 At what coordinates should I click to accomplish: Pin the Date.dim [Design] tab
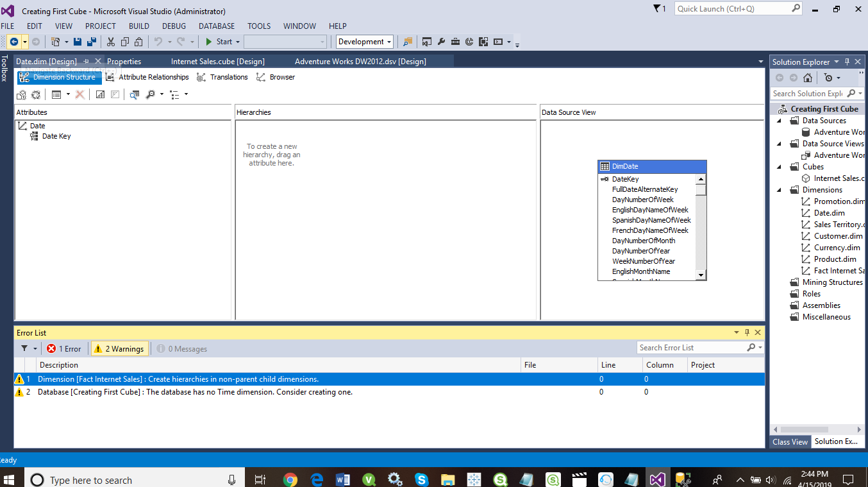pos(87,62)
